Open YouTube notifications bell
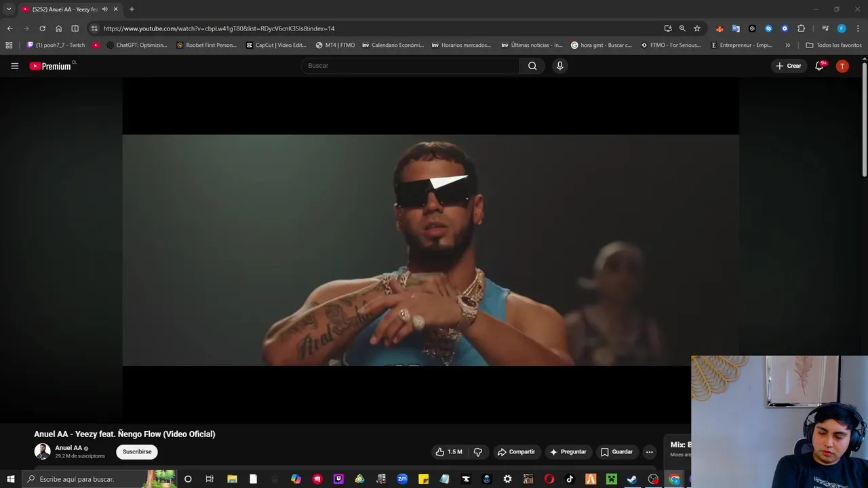Image resolution: width=868 pixels, height=488 pixels. (819, 66)
